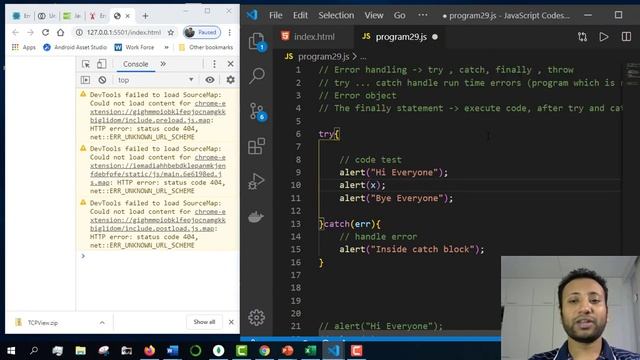Open the Source Control panel
The height and width of the screenshot is (360, 640).
[x=257, y=111]
